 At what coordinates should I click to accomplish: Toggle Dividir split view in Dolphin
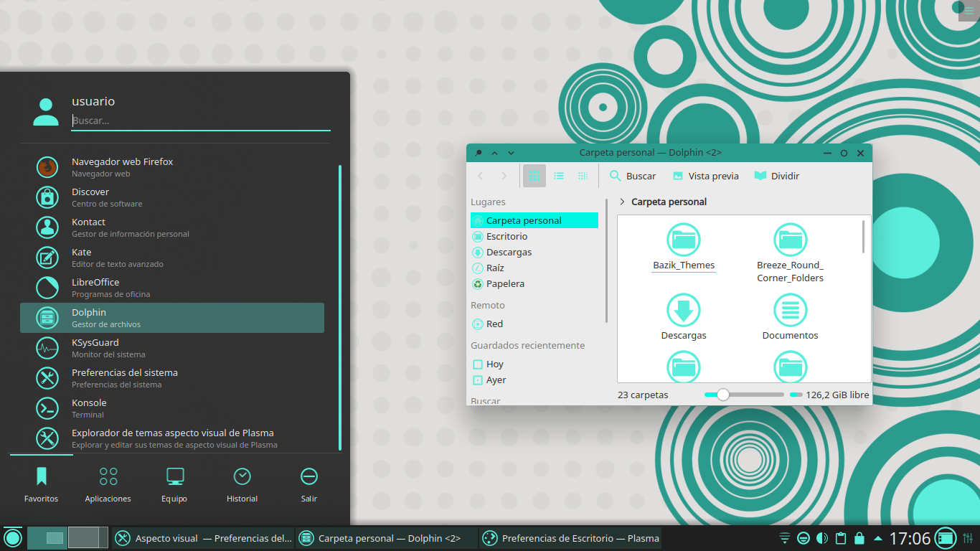coord(777,176)
